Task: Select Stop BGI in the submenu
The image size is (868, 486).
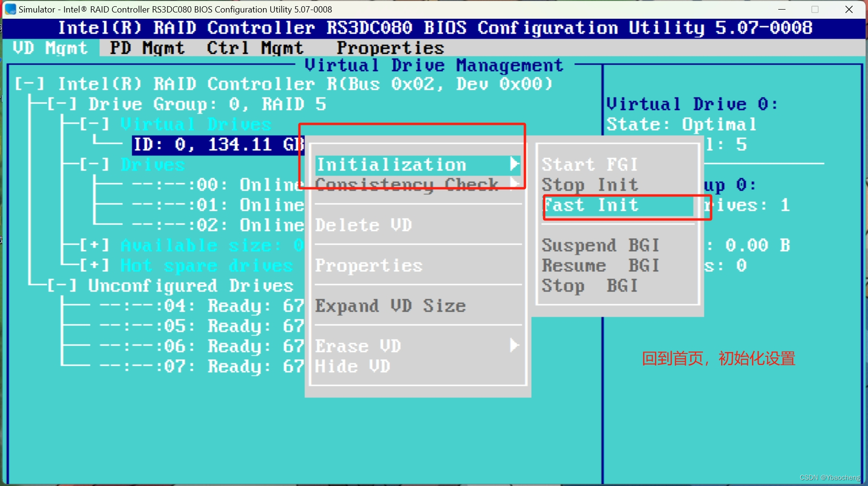Action: tap(590, 286)
